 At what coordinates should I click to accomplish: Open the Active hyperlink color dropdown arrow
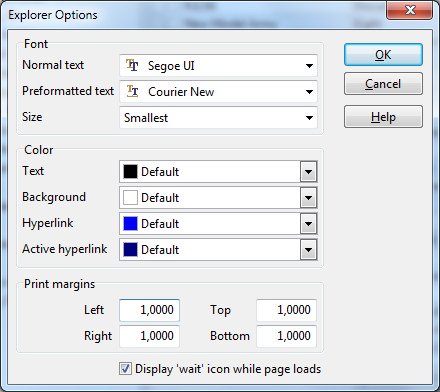[308, 250]
